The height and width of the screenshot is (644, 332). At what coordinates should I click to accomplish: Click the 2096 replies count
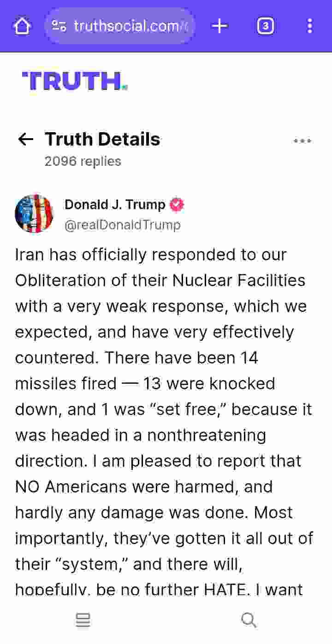[83, 161]
